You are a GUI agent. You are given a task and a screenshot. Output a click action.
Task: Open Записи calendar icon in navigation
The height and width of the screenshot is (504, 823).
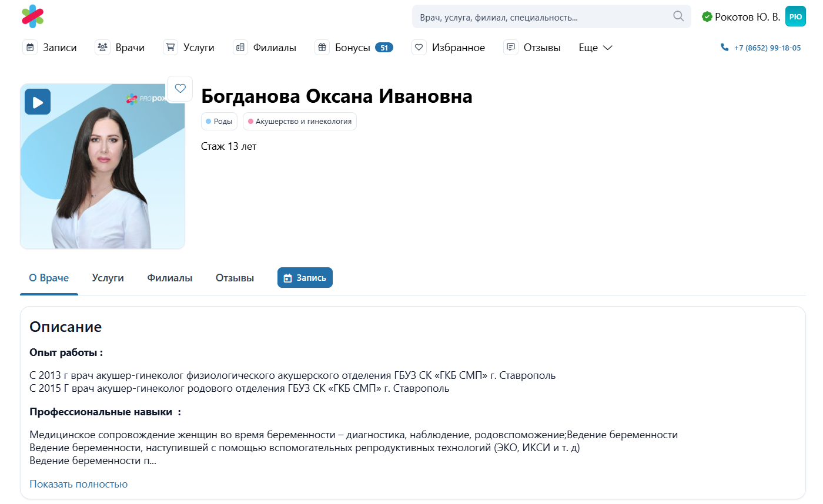click(31, 48)
